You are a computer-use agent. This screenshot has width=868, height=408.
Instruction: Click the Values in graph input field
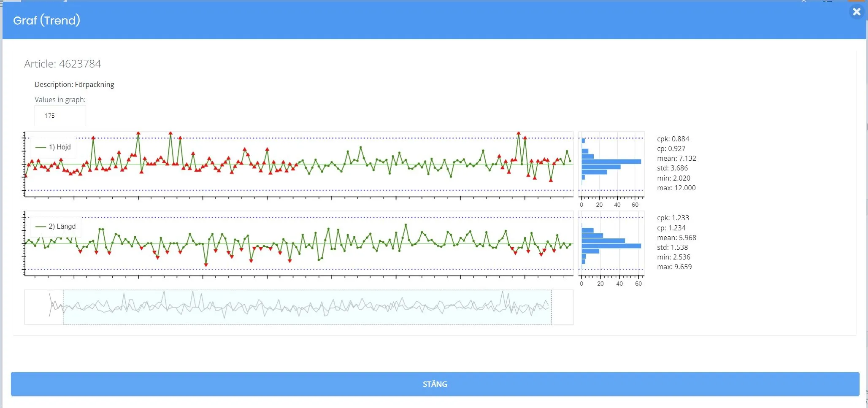coord(60,116)
